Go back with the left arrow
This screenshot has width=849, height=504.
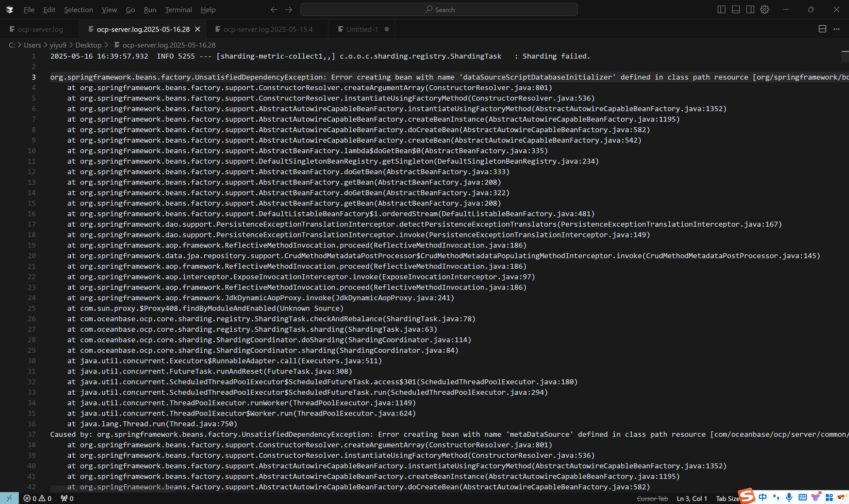(274, 9)
